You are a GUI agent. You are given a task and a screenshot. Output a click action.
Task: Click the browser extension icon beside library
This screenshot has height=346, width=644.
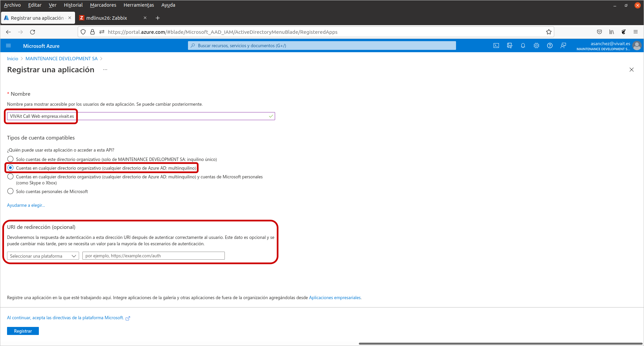point(624,32)
